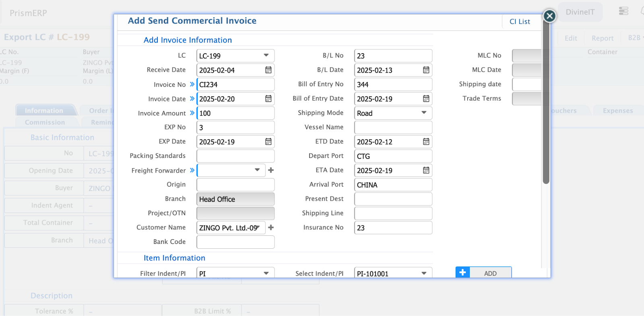Viewport: 644px width, 316px height.
Task: Click the Branch field showing Head Office
Action: pos(235,199)
